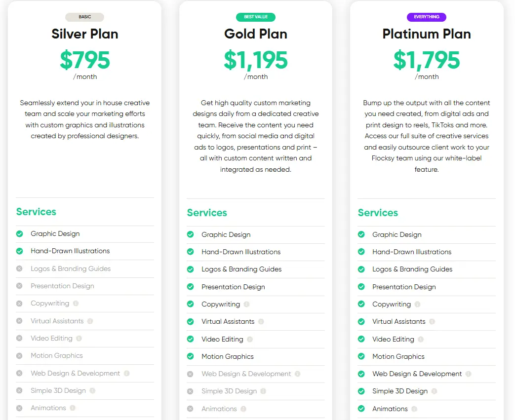515x420 pixels.
Task: Click info icon beside Web Design & Development in Gold Plan
Action: pyautogui.click(x=297, y=374)
